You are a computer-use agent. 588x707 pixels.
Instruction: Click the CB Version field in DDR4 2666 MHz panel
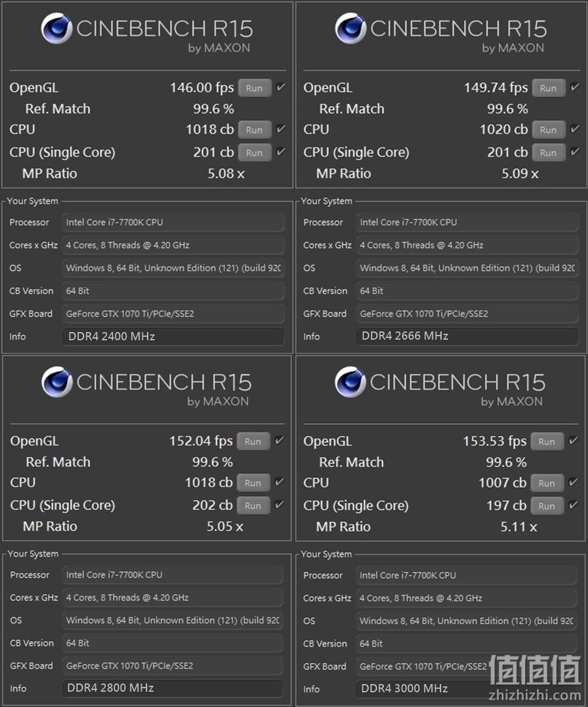pos(467,291)
